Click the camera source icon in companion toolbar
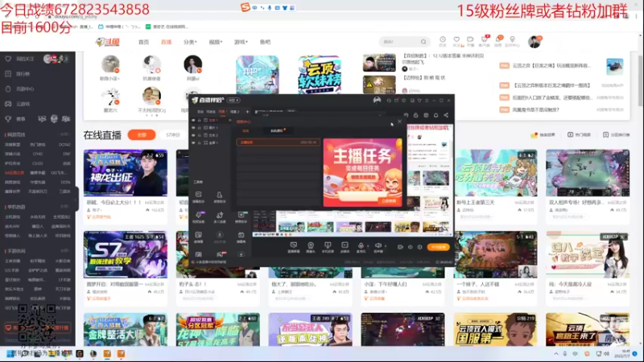The width and height of the screenshot is (644, 362). [x=311, y=245]
